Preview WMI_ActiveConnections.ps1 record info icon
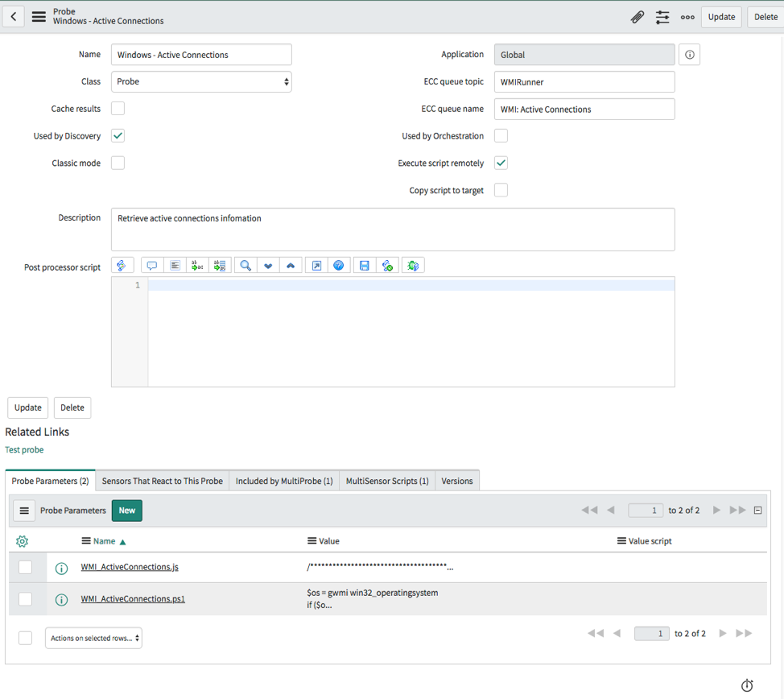Viewport: 784px width, 699px height. [x=61, y=599]
